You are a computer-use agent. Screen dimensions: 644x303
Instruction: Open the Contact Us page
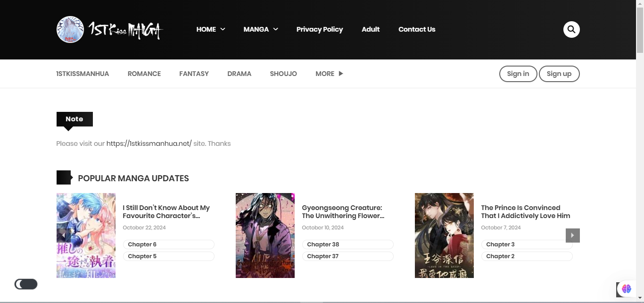coord(417,29)
